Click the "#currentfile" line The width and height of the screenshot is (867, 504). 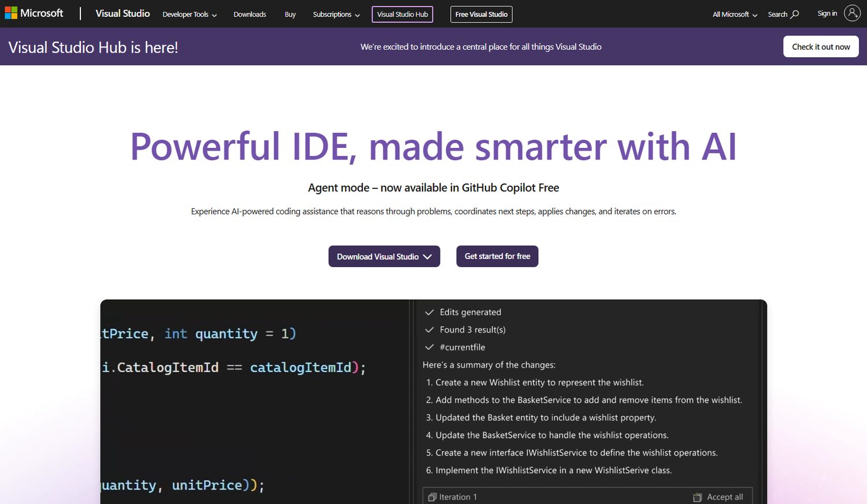462,347
